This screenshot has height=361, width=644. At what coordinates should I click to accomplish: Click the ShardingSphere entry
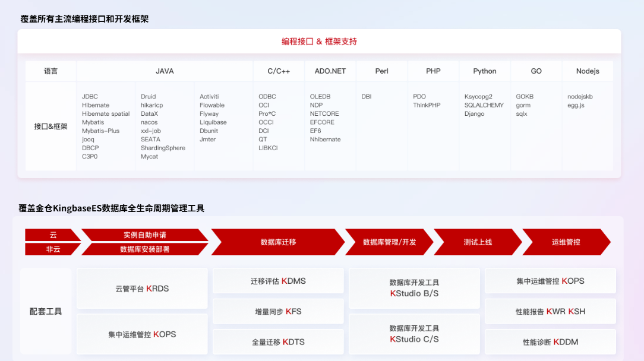click(x=163, y=148)
